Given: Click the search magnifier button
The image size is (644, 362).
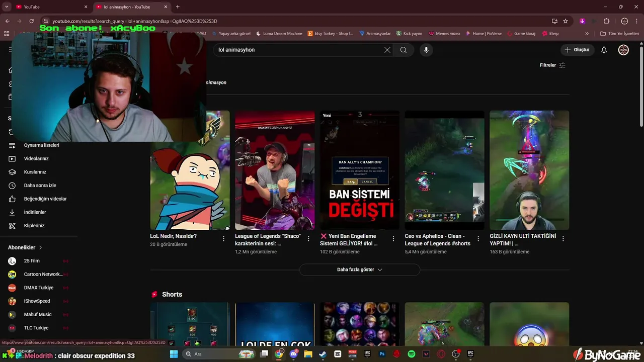Looking at the screenshot, I should (404, 50).
